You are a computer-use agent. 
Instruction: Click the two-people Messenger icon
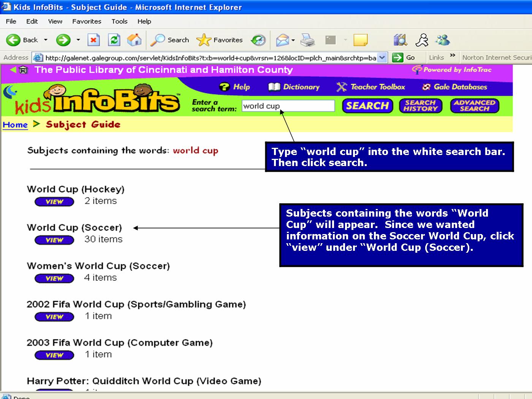click(443, 40)
